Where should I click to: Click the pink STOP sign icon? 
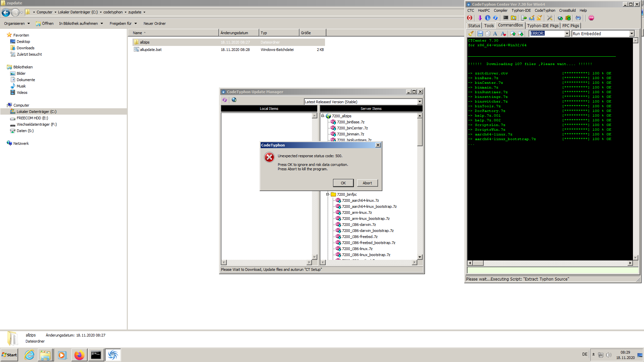click(x=591, y=18)
